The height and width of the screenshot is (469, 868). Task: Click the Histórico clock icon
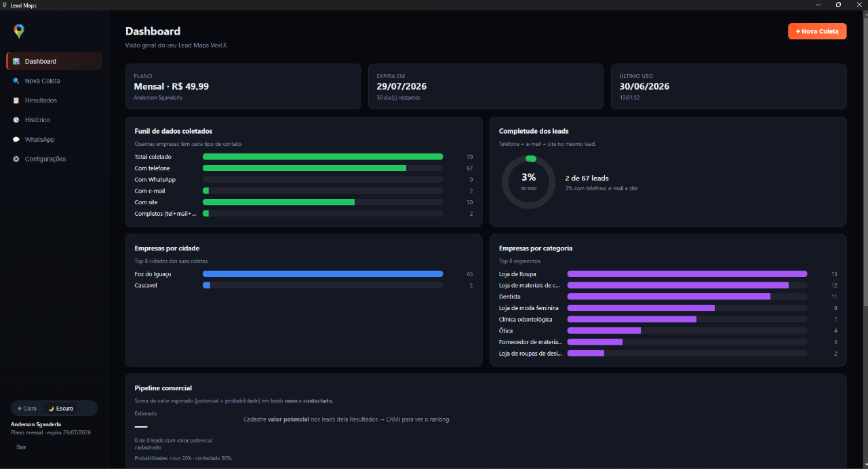pyautogui.click(x=16, y=120)
